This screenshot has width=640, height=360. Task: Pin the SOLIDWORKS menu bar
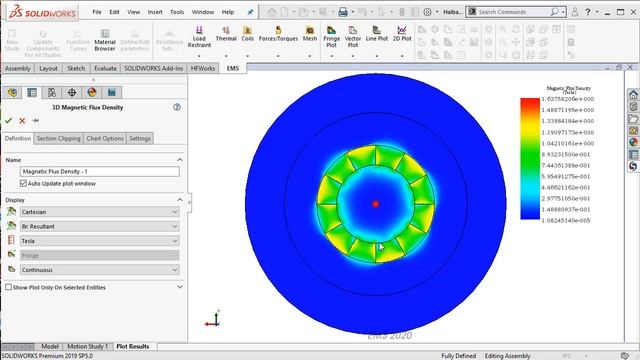tap(250, 12)
